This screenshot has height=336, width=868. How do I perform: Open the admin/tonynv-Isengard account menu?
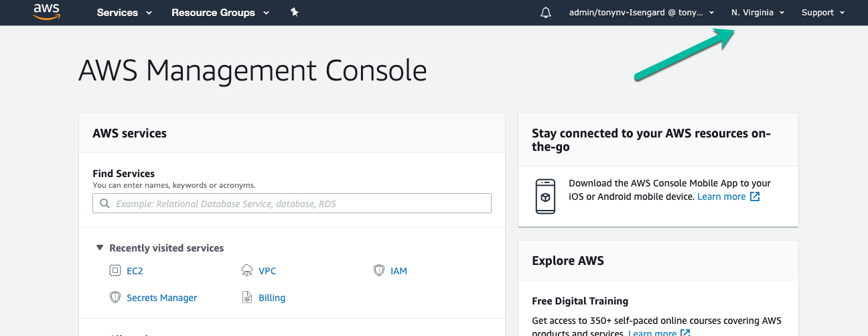pos(642,13)
